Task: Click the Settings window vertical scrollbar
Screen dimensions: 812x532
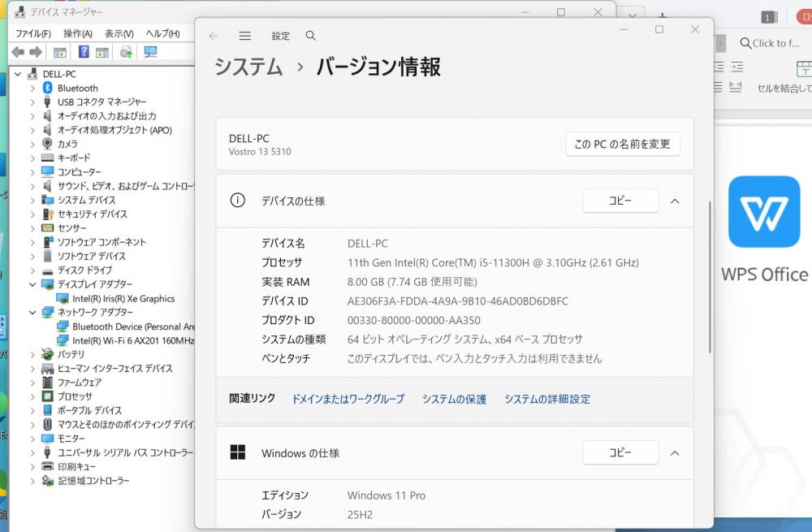Action: click(710, 276)
